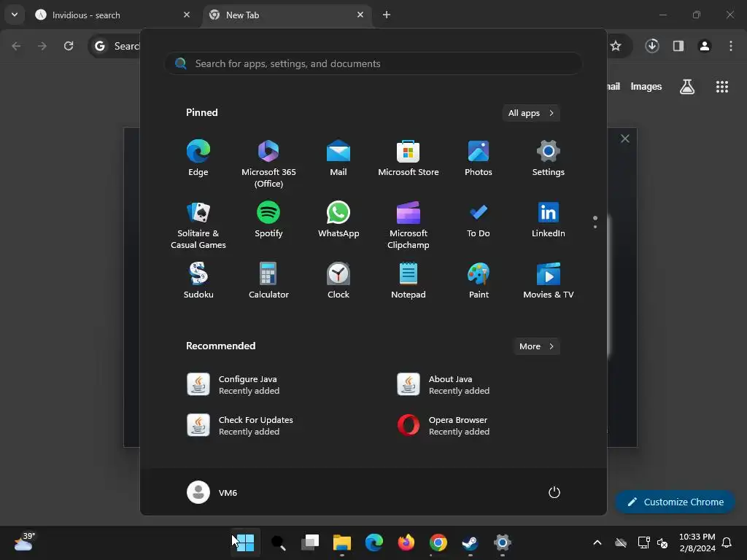The image size is (747, 560).
Task: Open OneDrive cloud icon in tray
Action: click(620, 542)
